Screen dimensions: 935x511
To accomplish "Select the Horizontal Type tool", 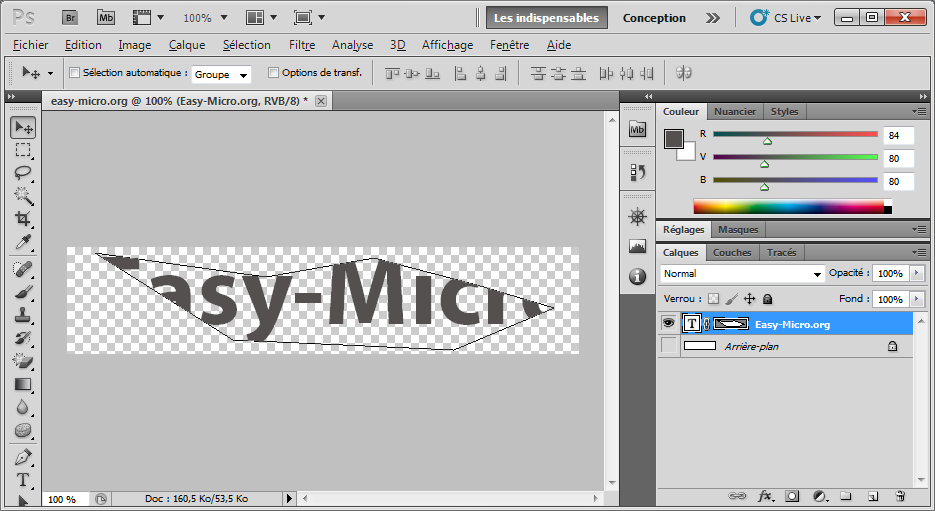I will coord(23,480).
